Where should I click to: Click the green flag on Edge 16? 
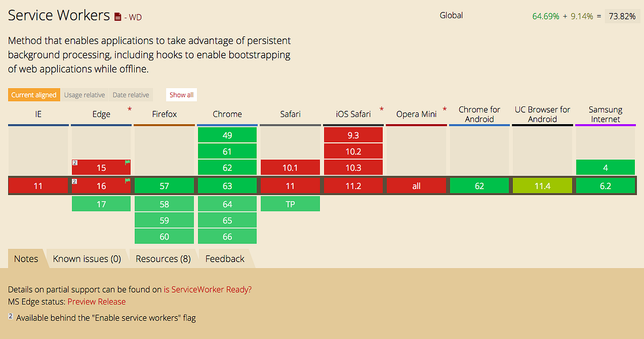[x=128, y=181]
